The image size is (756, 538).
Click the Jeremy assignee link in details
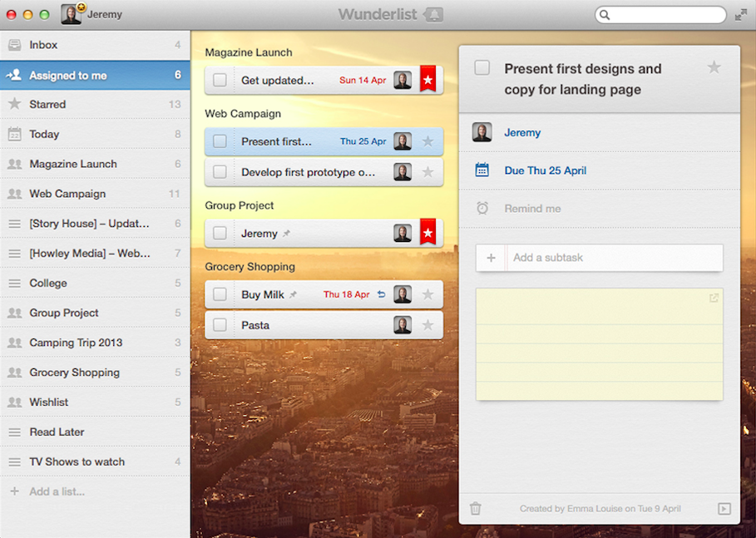[522, 132]
